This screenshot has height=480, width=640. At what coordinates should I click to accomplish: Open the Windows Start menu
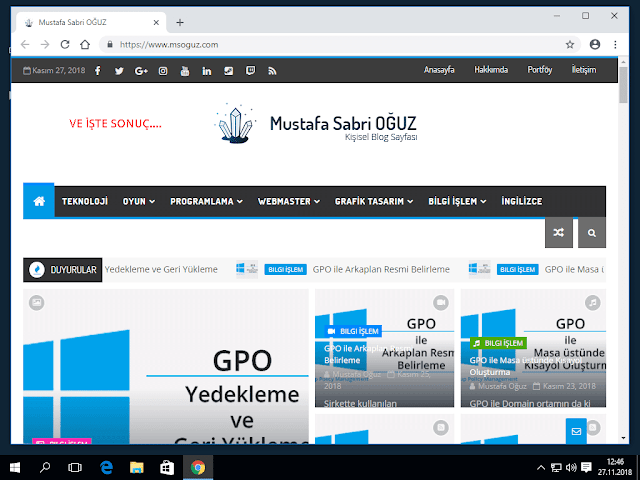click(15, 467)
